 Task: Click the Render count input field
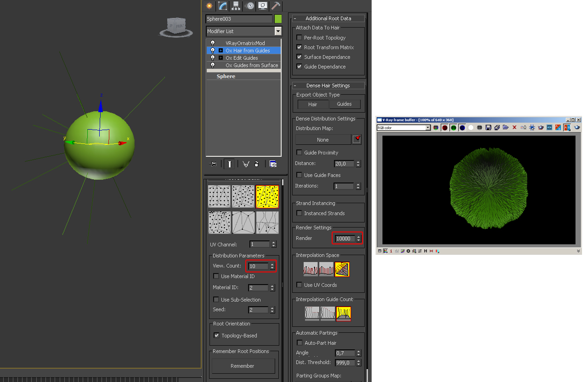tap(344, 238)
